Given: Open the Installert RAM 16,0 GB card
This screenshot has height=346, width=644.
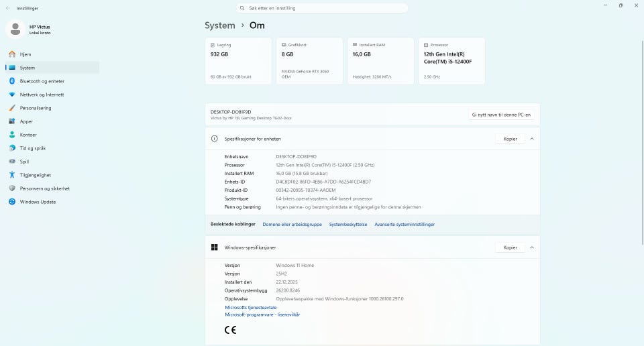Looking at the screenshot, I should [x=380, y=61].
